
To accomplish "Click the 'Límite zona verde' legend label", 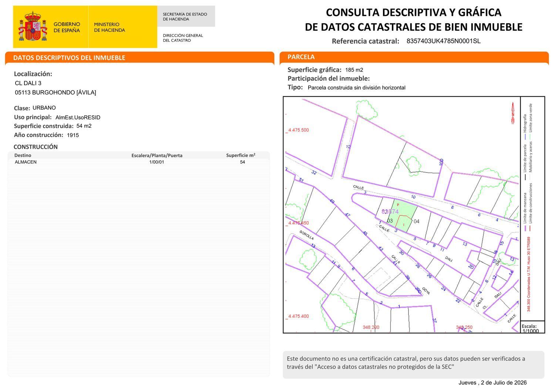I will click(530, 118).
